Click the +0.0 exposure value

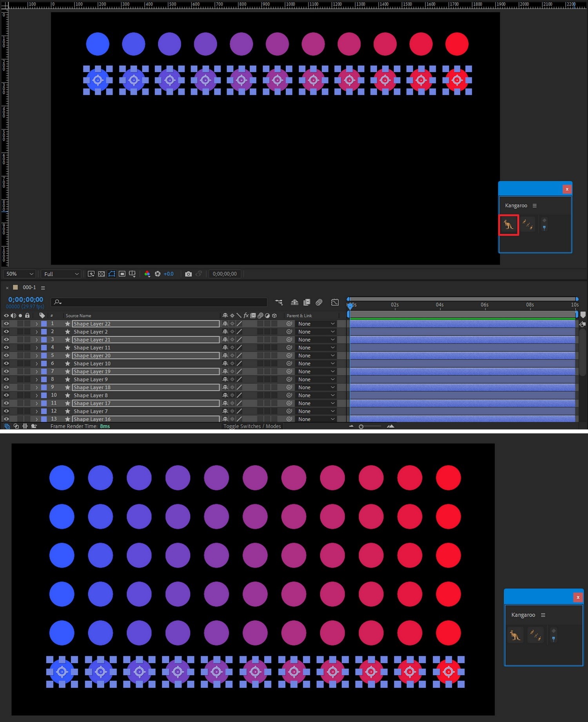coord(169,274)
